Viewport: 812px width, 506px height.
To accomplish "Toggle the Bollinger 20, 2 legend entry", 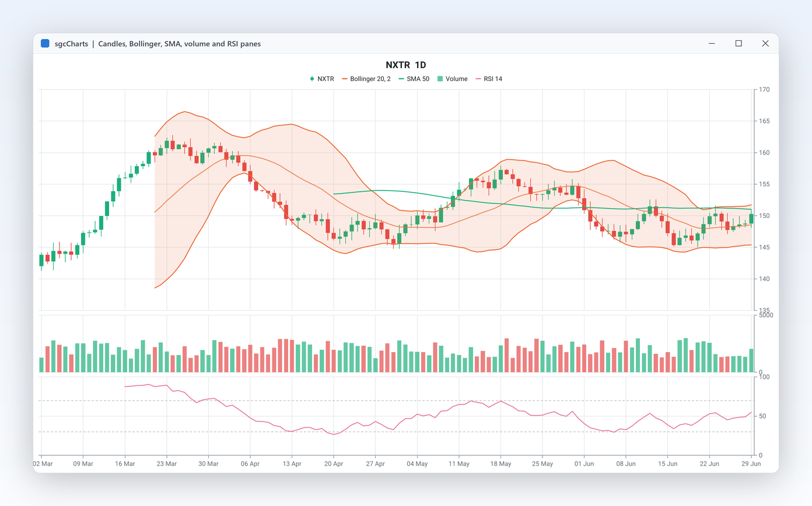I will coord(366,79).
